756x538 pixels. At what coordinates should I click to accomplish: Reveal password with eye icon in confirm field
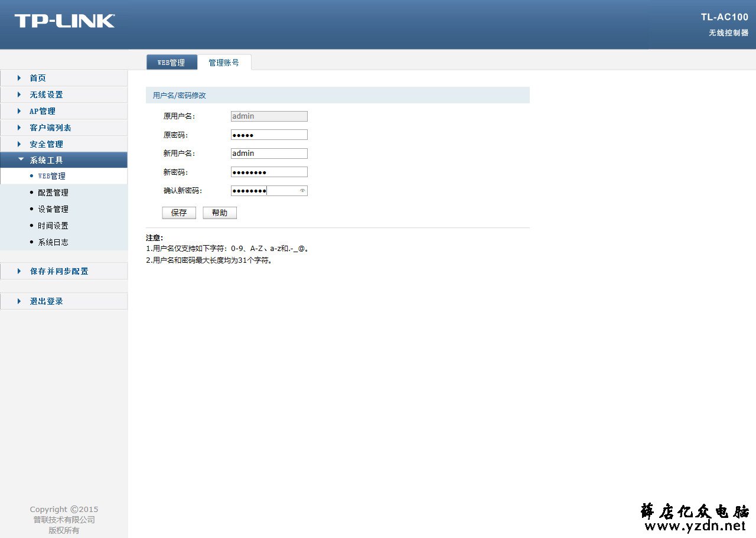[302, 191]
